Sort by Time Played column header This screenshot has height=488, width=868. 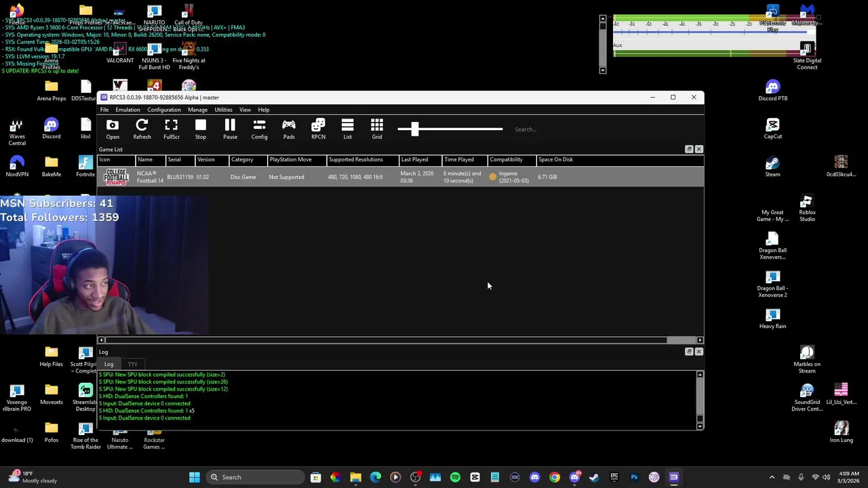pos(464,160)
